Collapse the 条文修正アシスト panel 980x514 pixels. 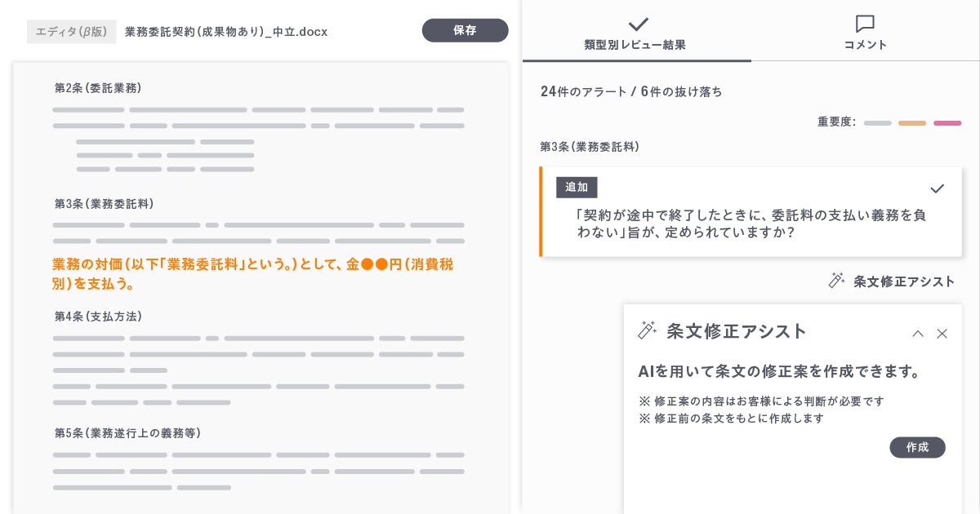point(918,334)
